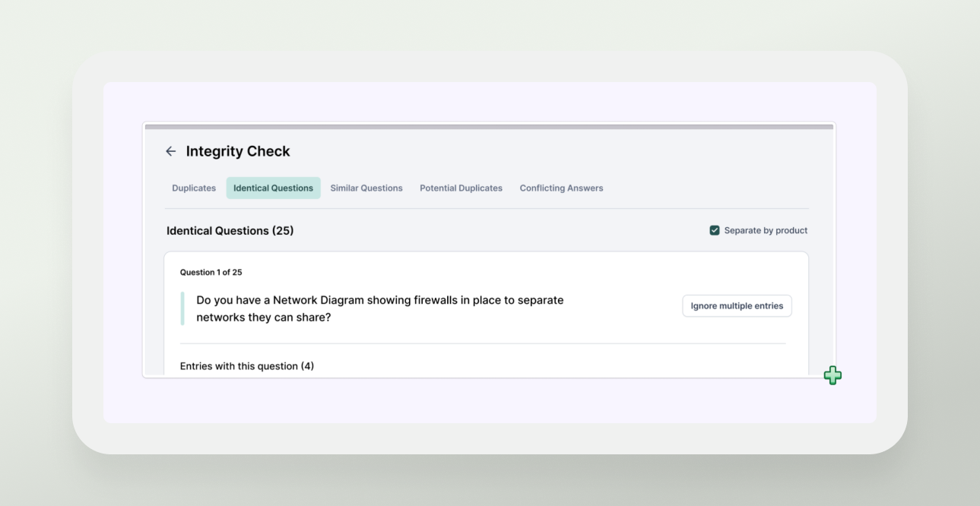The width and height of the screenshot is (980, 506).
Task: Click the Ignore multiple entries button
Action: click(x=737, y=305)
